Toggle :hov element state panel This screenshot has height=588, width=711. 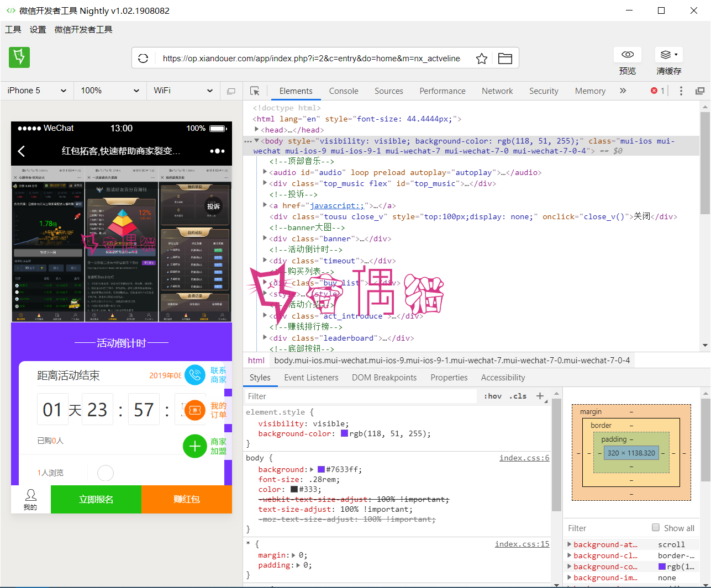tap(493, 396)
